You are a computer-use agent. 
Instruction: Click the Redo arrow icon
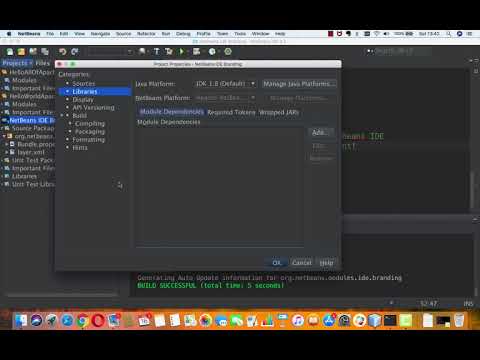click(74, 52)
